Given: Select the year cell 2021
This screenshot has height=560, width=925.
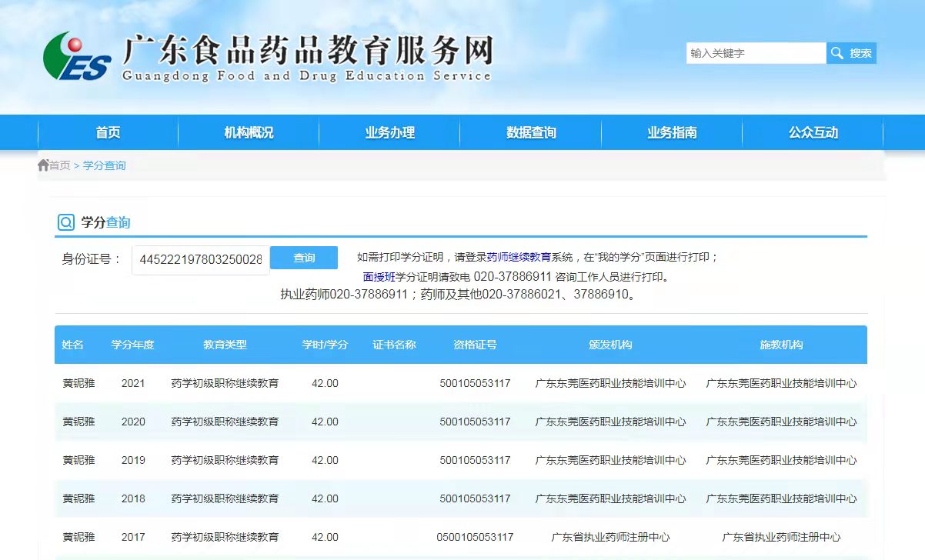Looking at the screenshot, I should tap(133, 383).
